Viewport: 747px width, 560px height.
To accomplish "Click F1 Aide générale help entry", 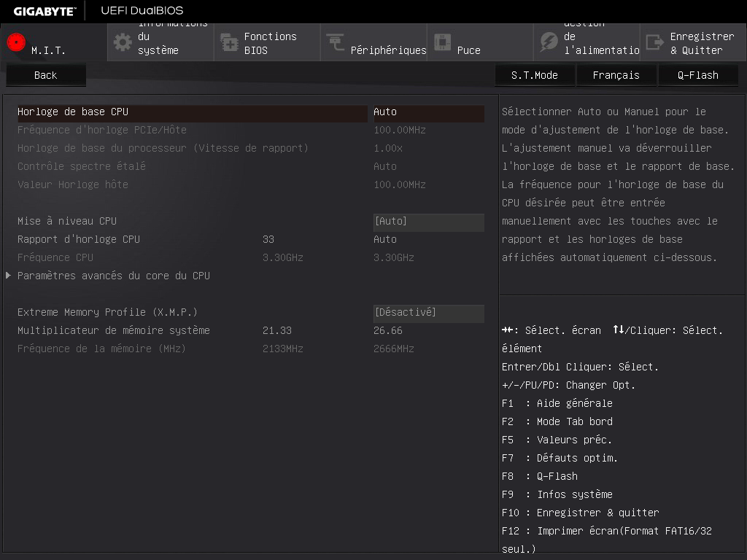I will tap(557, 403).
